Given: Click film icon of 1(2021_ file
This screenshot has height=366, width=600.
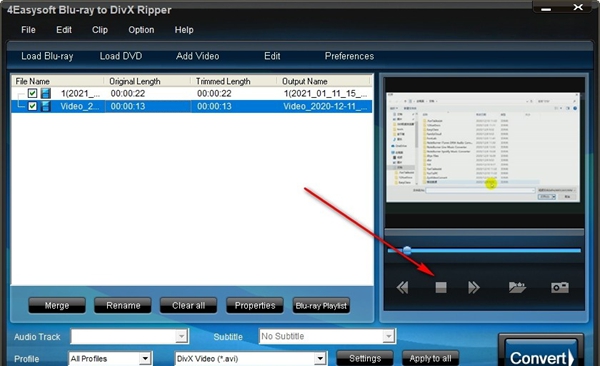Looking at the screenshot, I should pos(46,93).
